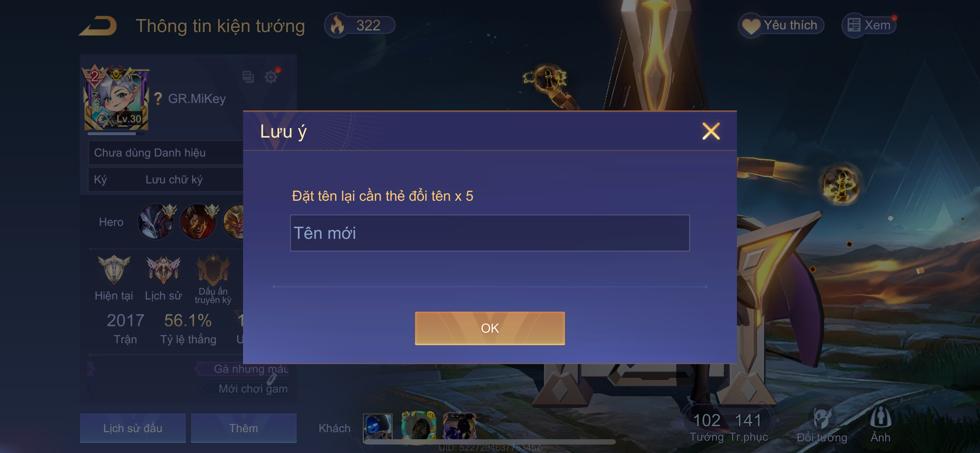Close the Lưu ý dialog
This screenshot has height=453, width=980.
[x=710, y=131]
